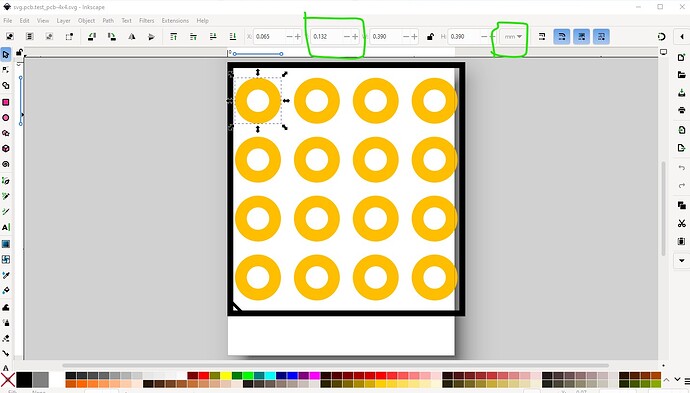Viewport: 690px width, 393px height.
Task: Toggle move gradients with object
Action: (582, 37)
